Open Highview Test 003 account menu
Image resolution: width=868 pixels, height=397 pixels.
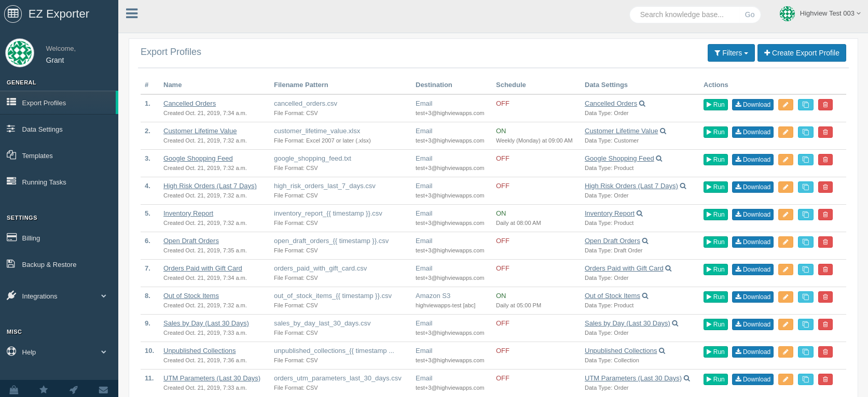820,13
